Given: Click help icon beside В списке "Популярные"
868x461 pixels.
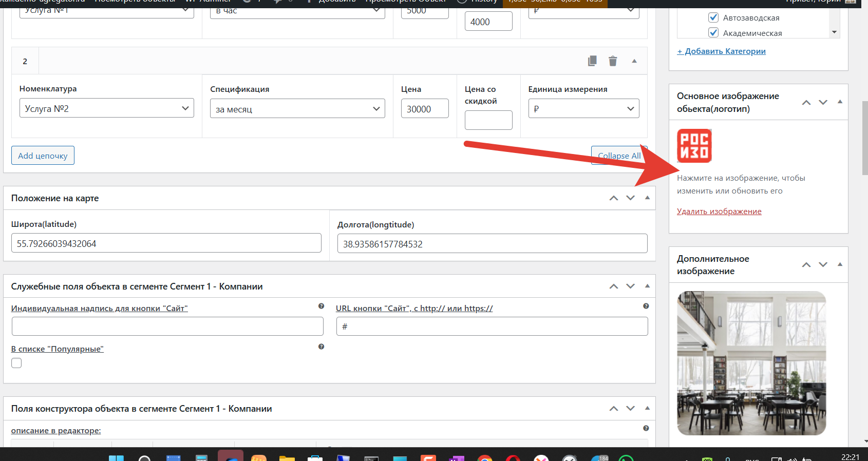Looking at the screenshot, I should coord(321,347).
